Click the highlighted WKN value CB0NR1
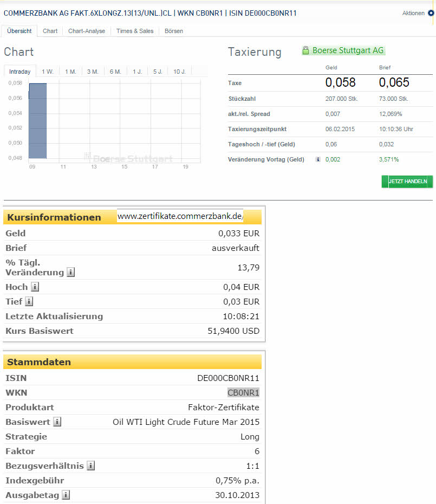Screen dimensions: 436x504 pos(243,392)
